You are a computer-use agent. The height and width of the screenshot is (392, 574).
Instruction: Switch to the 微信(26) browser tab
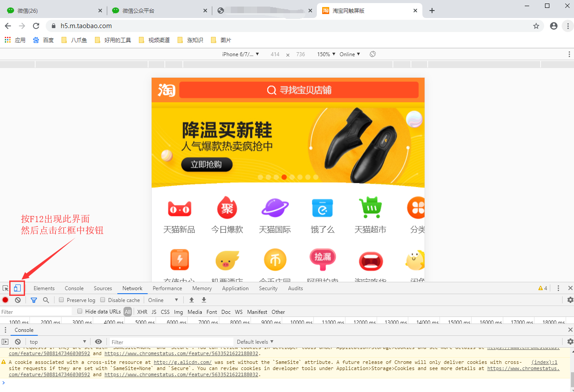tap(54, 11)
